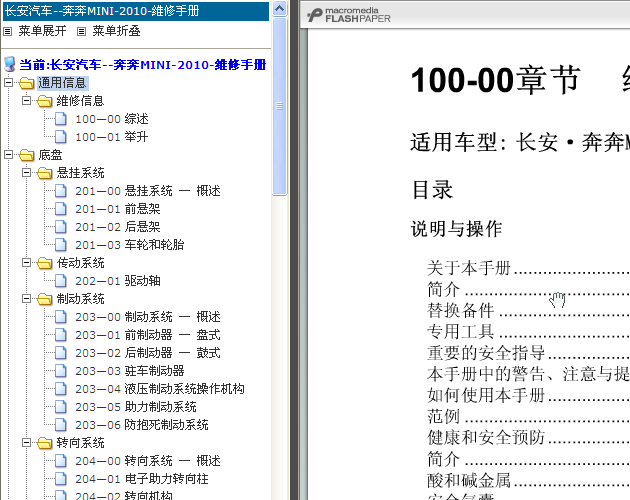Collapse the 通用信息 tree node
Viewport: 630px width, 500px height.
[x=8, y=83]
